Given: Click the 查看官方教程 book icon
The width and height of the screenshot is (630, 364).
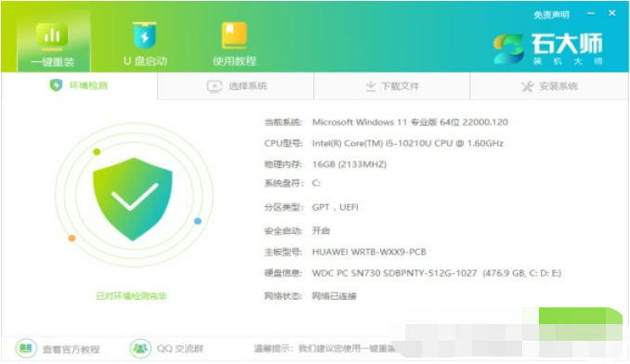Looking at the screenshot, I should coord(26,348).
